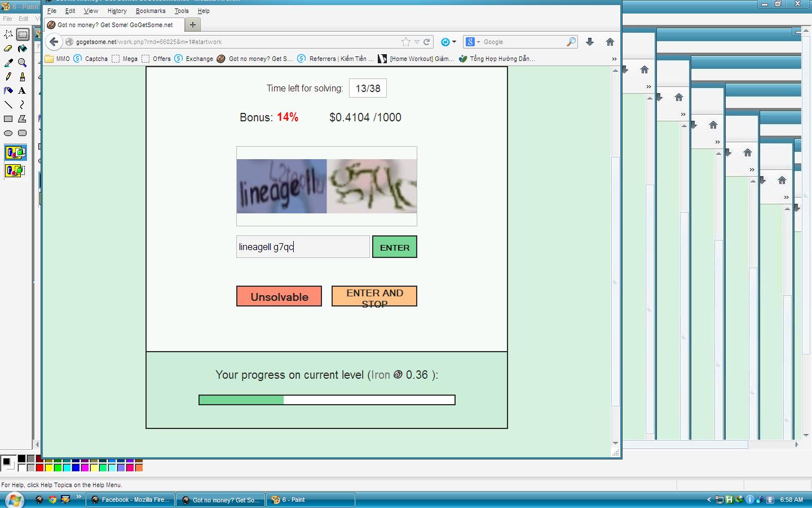Click the captcha image
The image size is (812, 508).
[326, 186]
